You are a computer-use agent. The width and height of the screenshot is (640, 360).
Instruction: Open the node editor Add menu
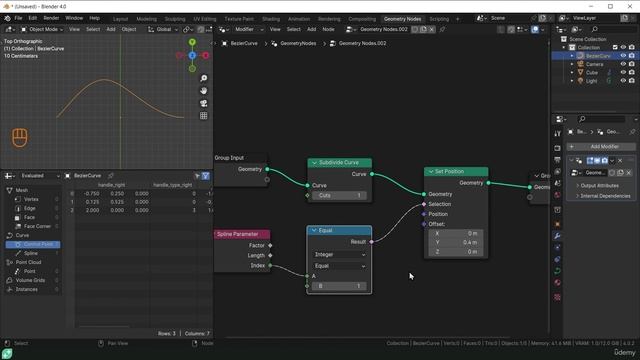(311, 29)
